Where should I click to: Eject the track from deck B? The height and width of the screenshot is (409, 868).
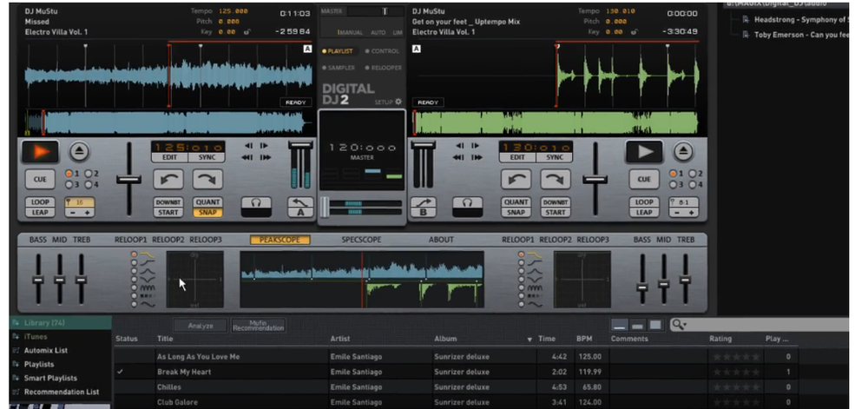(x=684, y=151)
